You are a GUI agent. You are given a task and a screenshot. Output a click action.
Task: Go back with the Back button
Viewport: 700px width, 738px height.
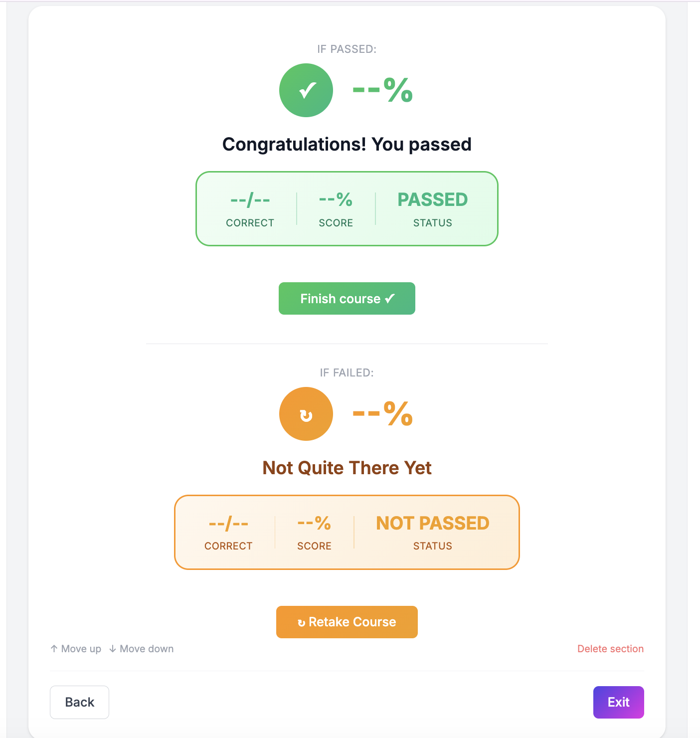(x=79, y=702)
